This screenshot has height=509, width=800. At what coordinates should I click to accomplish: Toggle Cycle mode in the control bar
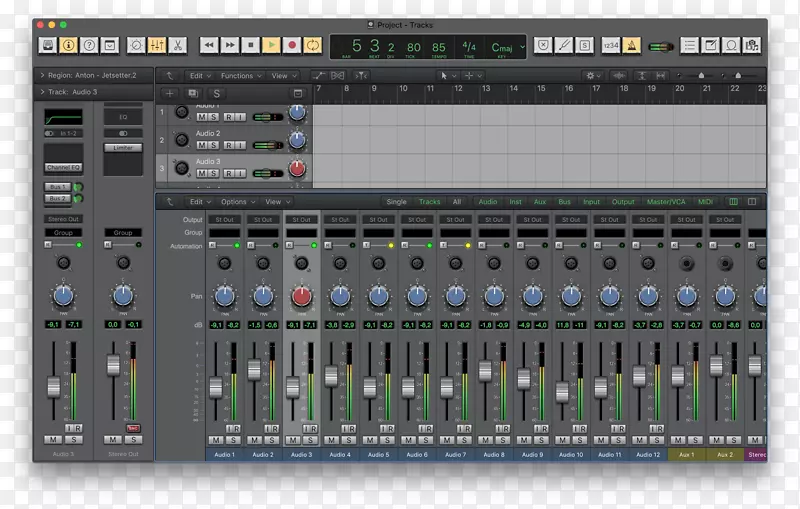[313, 45]
